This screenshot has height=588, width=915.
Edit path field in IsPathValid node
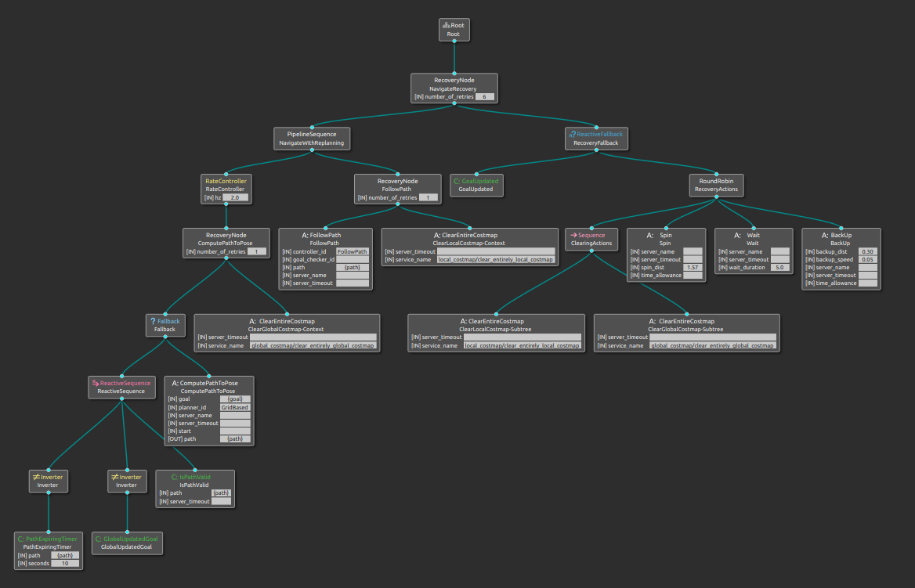221,493
